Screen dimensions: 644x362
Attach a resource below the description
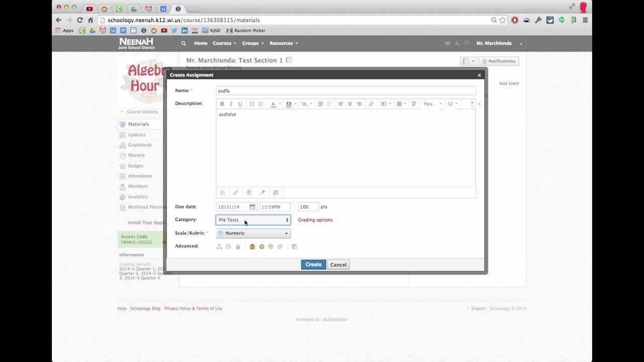[249, 193]
